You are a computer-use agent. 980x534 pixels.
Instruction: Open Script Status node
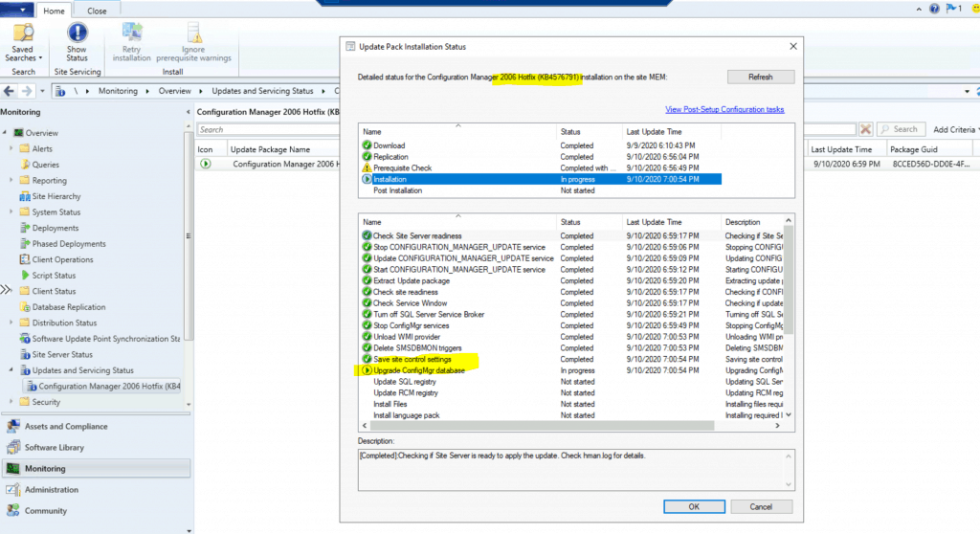(54, 275)
